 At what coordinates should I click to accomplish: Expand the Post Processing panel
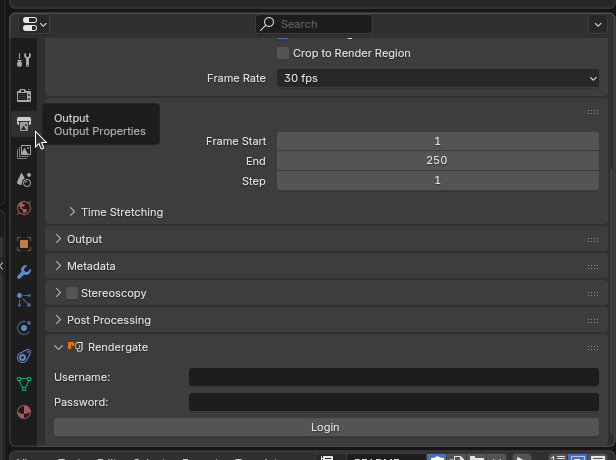58,320
